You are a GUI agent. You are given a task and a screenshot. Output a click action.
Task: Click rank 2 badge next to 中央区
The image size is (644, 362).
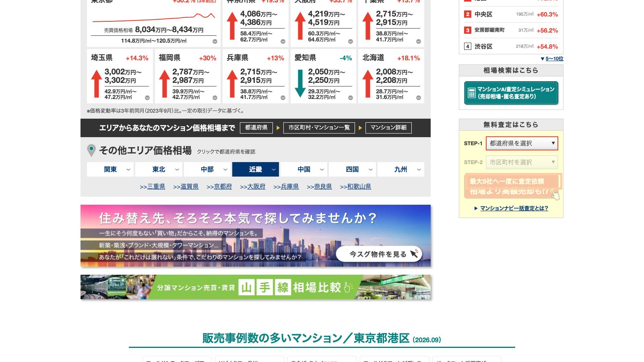467,14
